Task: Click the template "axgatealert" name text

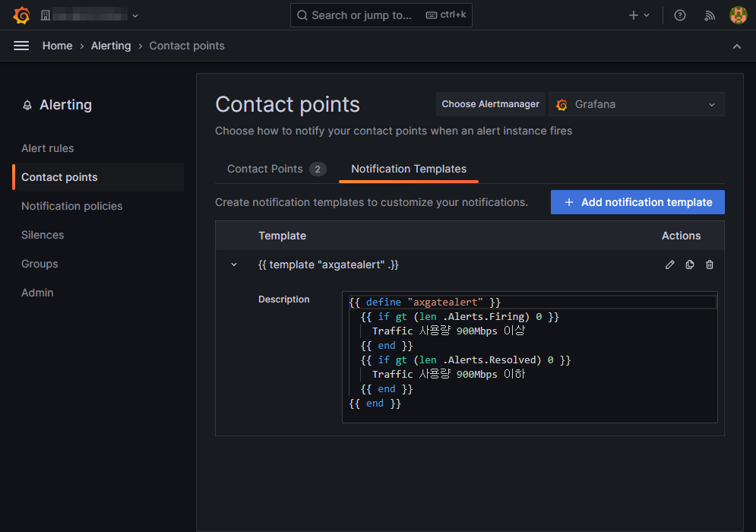Action: pyautogui.click(x=328, y=264)
